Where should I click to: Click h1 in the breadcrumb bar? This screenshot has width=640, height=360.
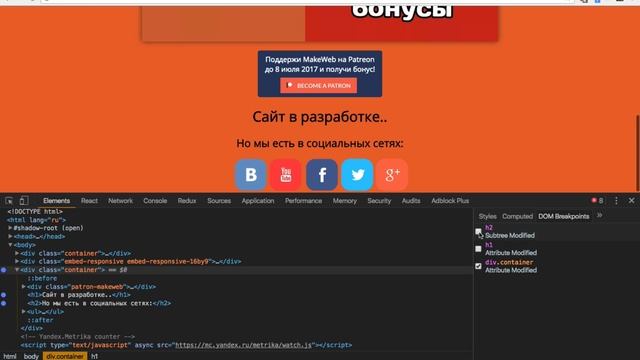(x=94, y=356)
